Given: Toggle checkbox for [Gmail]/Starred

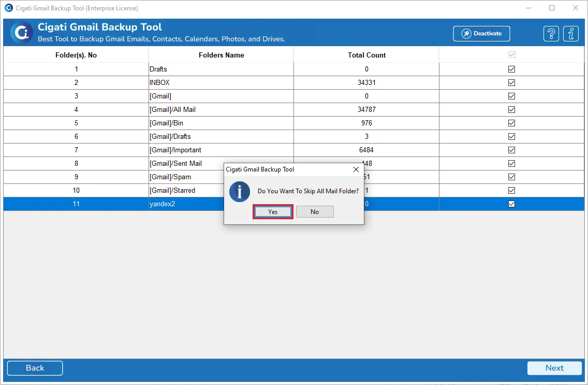Looking at the screenshot, I should 511,191.
